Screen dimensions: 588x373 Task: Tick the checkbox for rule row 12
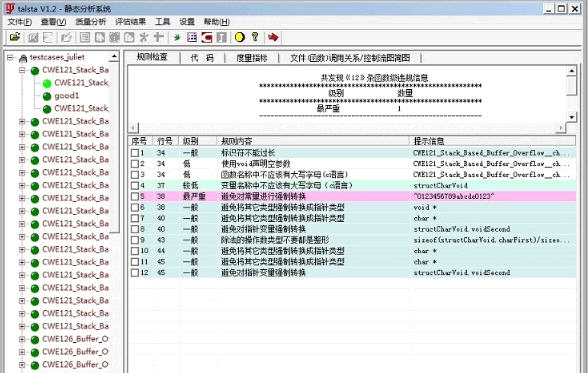tap(135, 273)
